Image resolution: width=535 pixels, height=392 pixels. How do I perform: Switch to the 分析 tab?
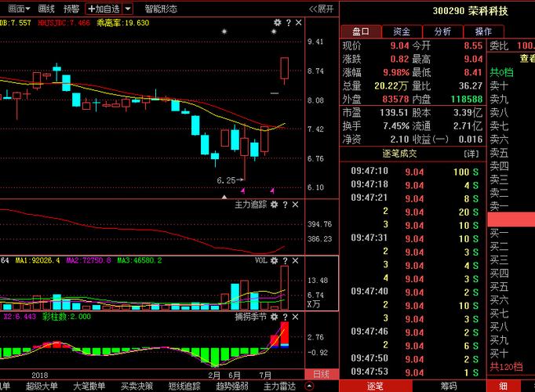pyautogui.click(x=442, y=31)
